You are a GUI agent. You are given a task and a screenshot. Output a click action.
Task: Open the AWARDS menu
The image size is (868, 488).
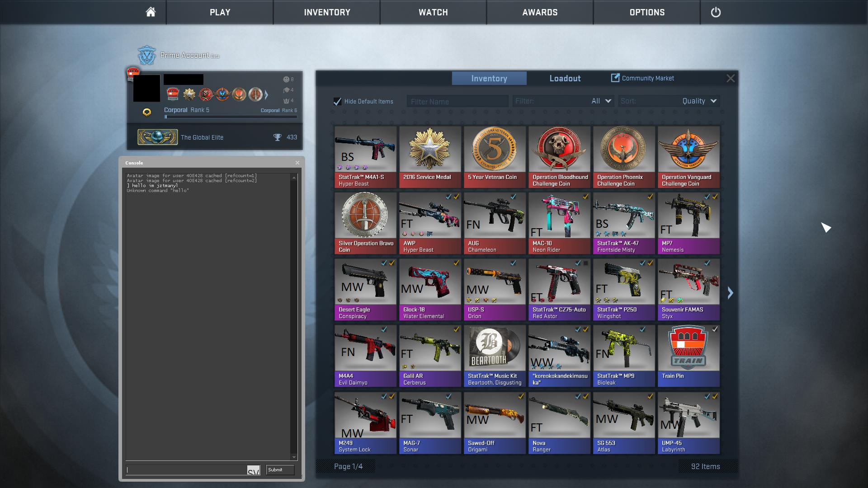540,12
